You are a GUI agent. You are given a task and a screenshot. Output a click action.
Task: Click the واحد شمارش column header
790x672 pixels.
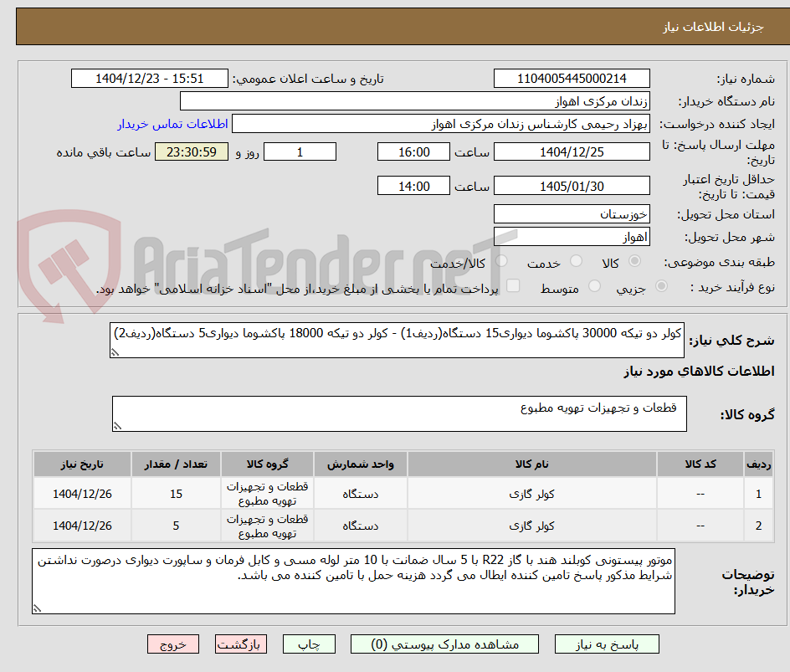pyautogui.click(x=360, y=464)
